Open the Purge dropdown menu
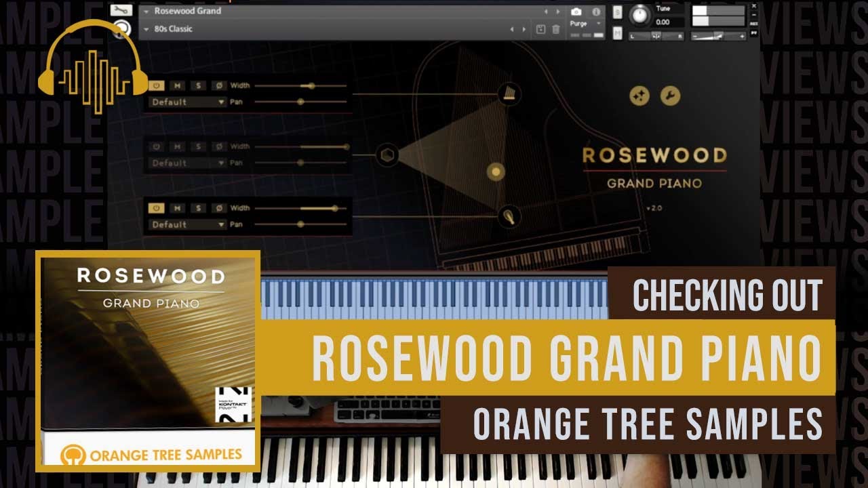The image size is (868, 488). (x=585, y=24)
